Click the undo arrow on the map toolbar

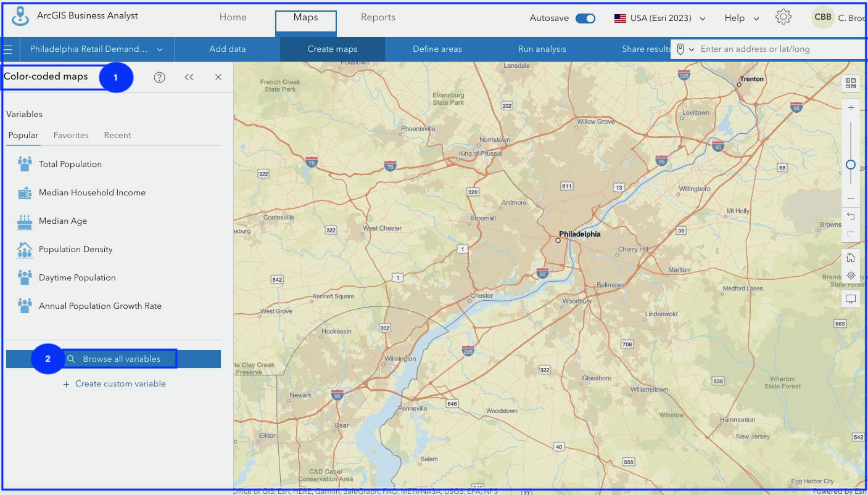pyautogui.click(x=850, y=216)
